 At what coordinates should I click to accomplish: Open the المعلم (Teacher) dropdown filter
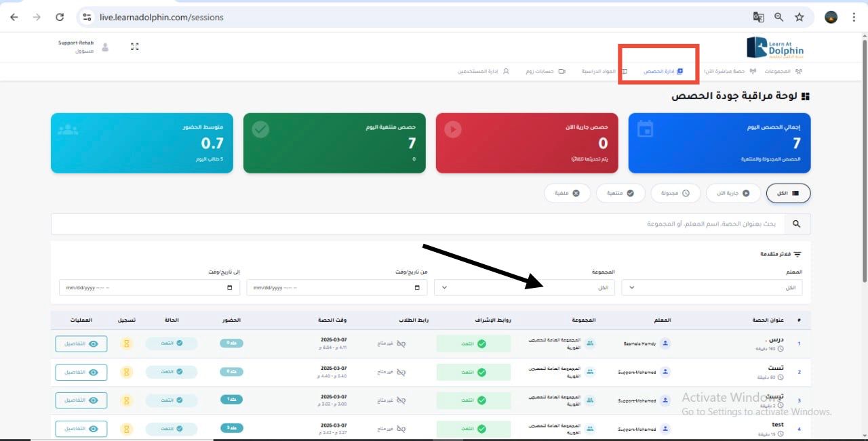tap(711, 287)
